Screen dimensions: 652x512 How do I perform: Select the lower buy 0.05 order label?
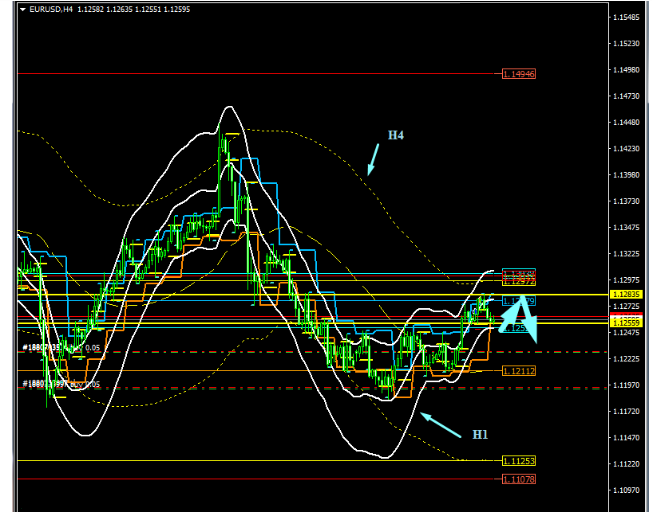pos(62,384)
